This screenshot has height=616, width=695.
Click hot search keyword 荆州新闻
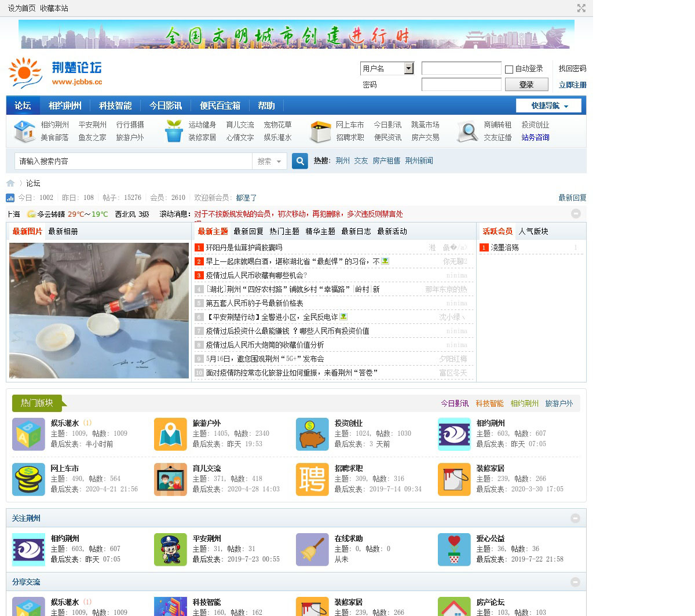(x=419, y=161)
